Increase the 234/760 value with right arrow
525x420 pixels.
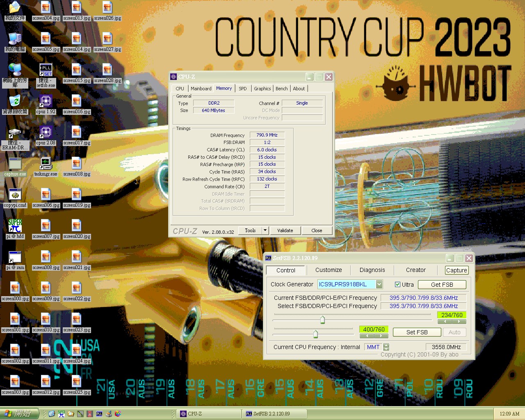click(459, 322)
